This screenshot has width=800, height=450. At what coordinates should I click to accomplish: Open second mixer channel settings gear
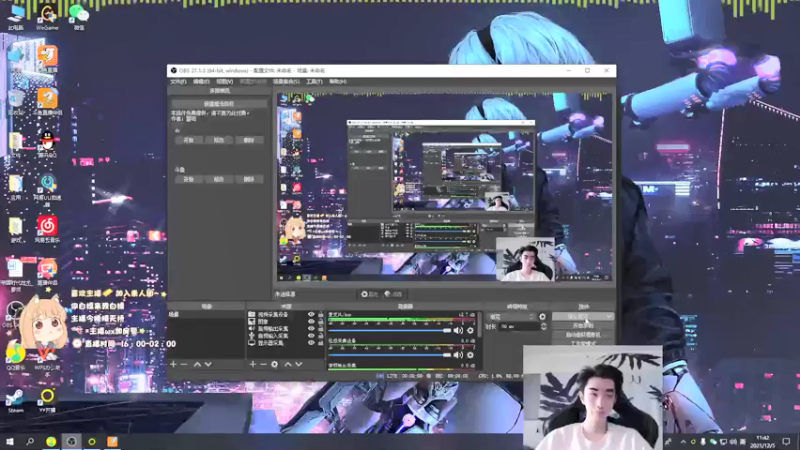click(470, 355)
